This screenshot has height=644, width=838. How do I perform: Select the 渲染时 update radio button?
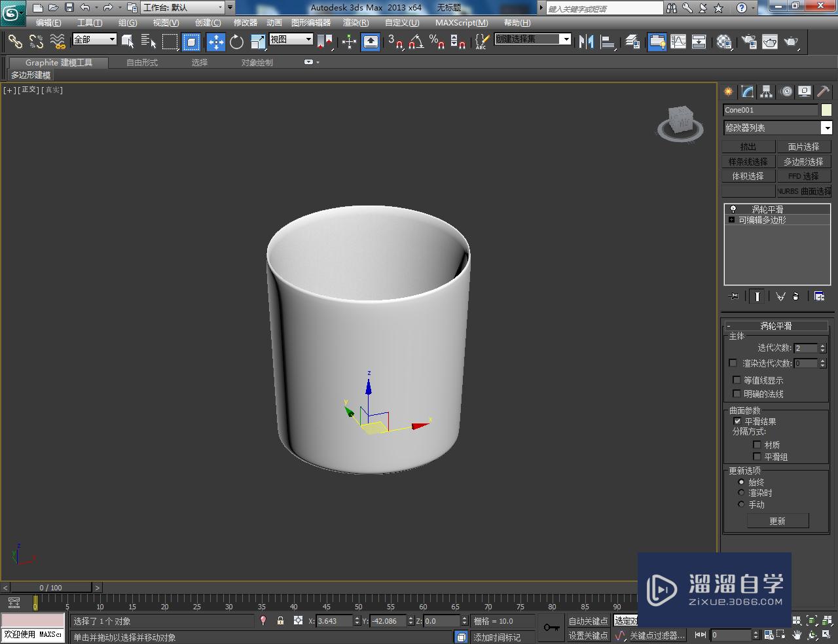click(741, 493)
